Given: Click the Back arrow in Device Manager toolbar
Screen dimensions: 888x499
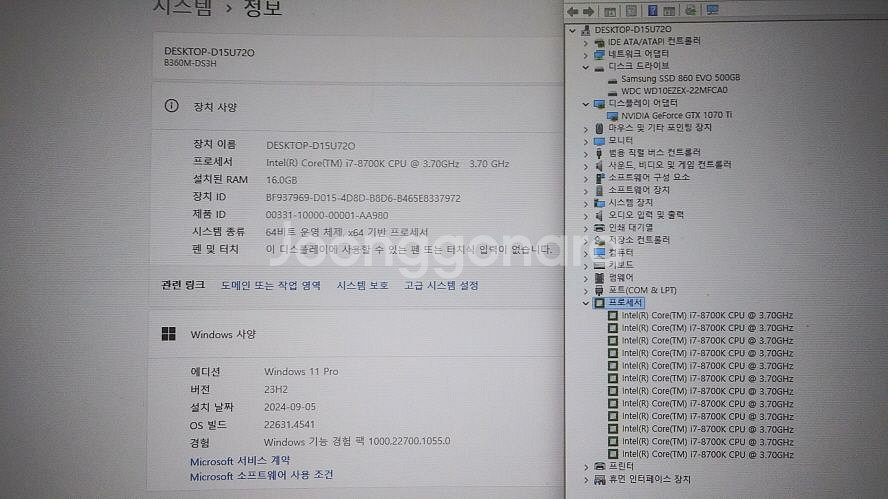Looking at the screenshot, I should (573, 11).
